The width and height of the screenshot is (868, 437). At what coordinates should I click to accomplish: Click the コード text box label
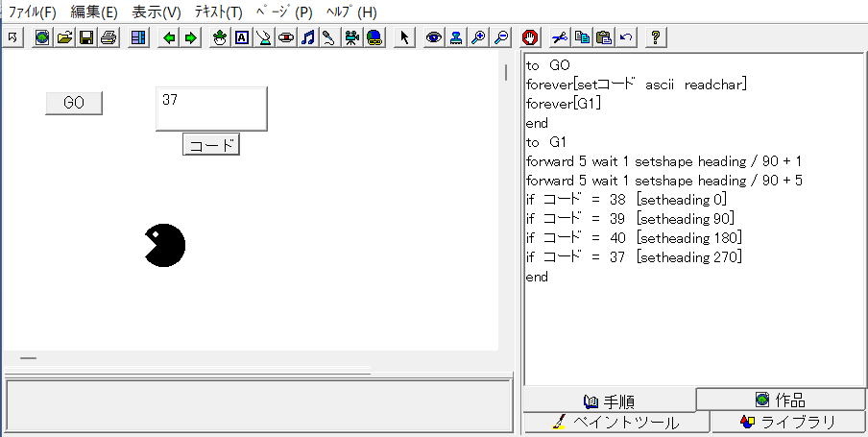pos(211,145)
